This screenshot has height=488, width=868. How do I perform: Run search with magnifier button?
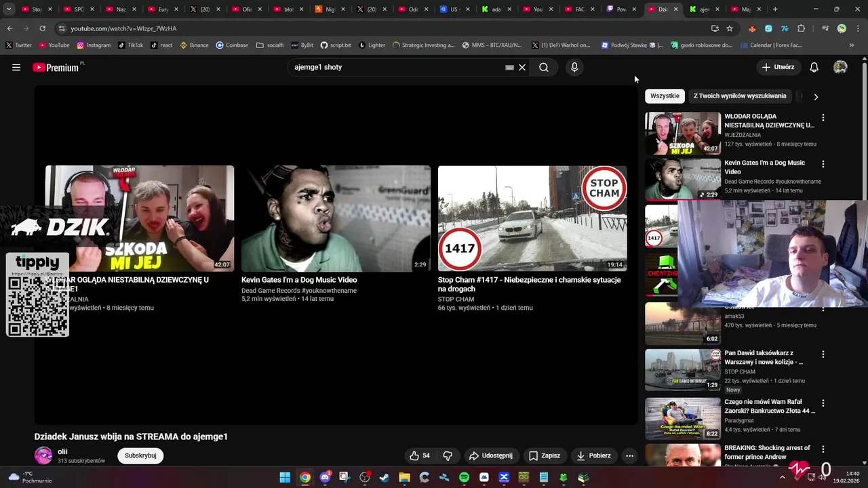click(x=544, y=67)
